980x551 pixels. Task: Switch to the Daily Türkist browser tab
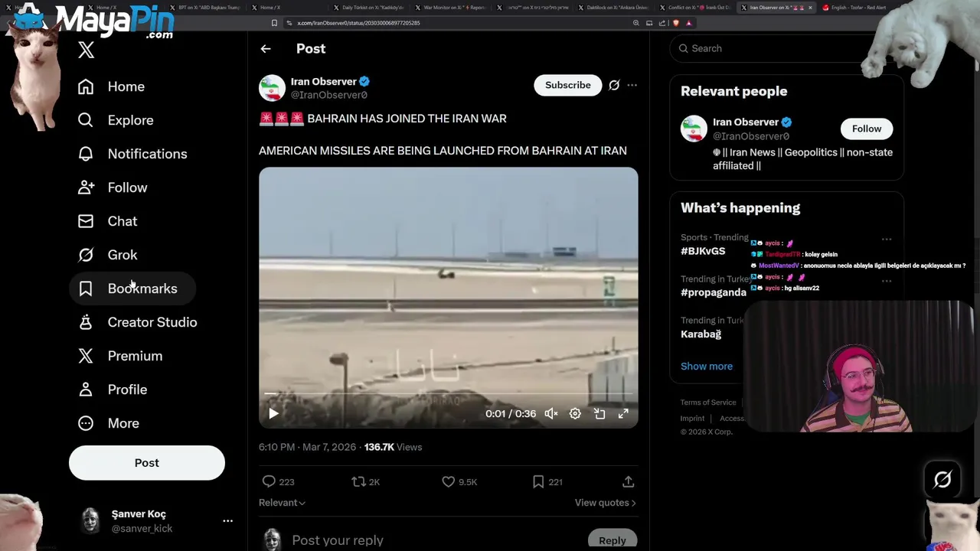pyautogui.click(x=367, y=8)
